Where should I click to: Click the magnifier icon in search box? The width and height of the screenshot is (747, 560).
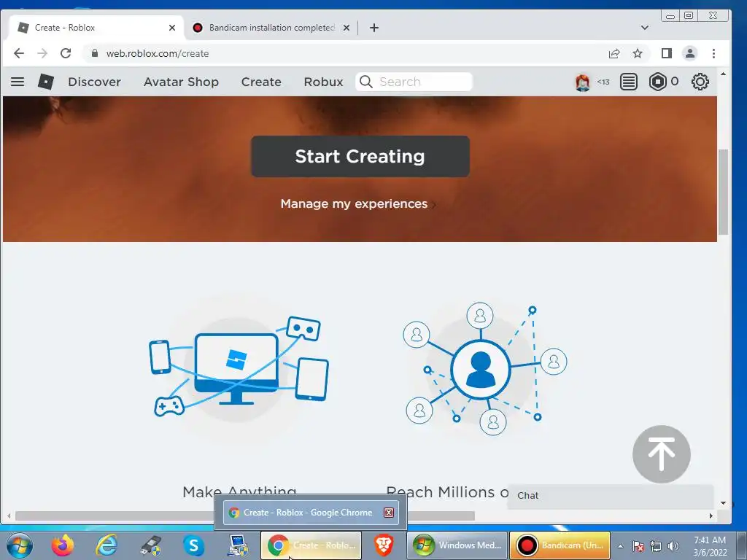click(366, 82)
